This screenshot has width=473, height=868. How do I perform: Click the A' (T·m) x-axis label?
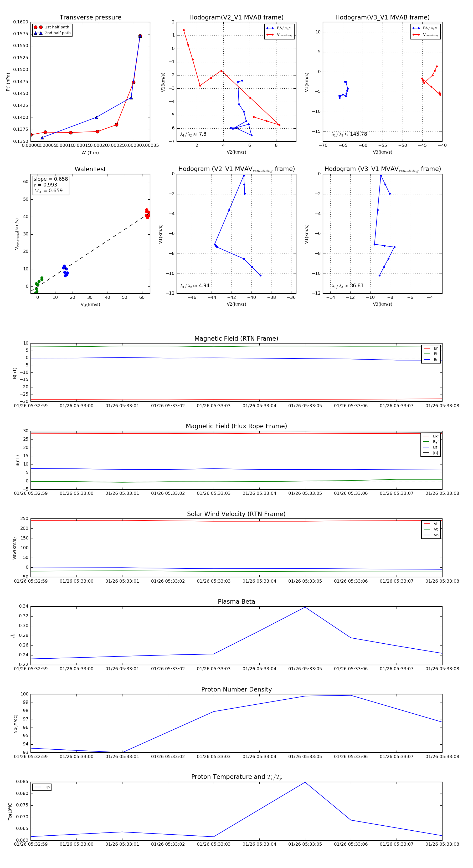(x=90, y=153)
